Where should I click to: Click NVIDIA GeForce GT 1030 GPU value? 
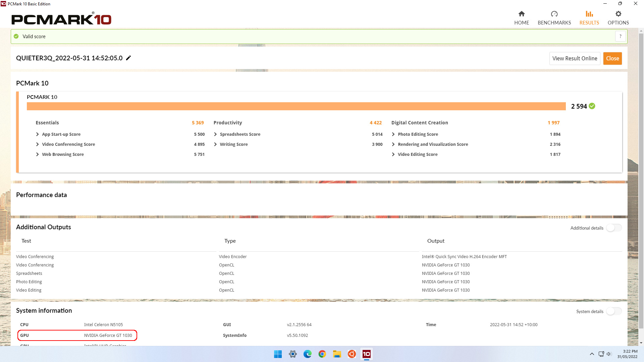click(108, 335)
